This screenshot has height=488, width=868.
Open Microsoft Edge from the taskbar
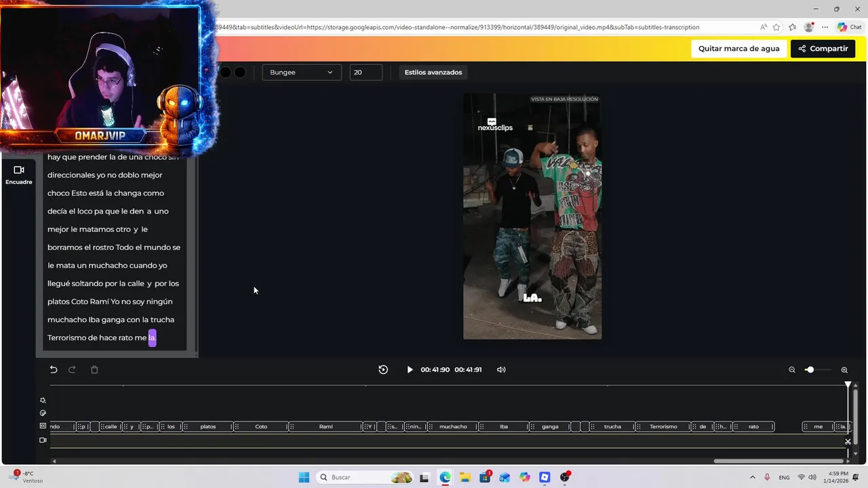445,477
